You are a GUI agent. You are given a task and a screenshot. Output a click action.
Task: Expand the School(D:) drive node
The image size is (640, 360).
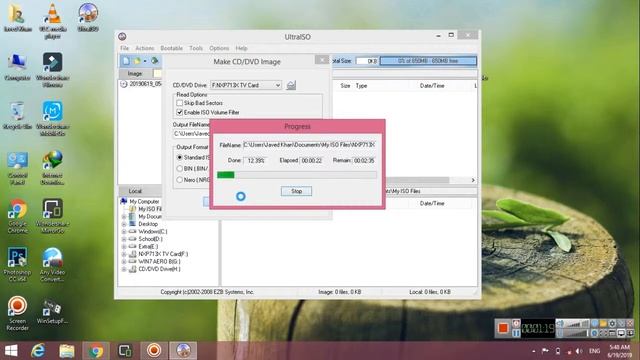point(124,239)
